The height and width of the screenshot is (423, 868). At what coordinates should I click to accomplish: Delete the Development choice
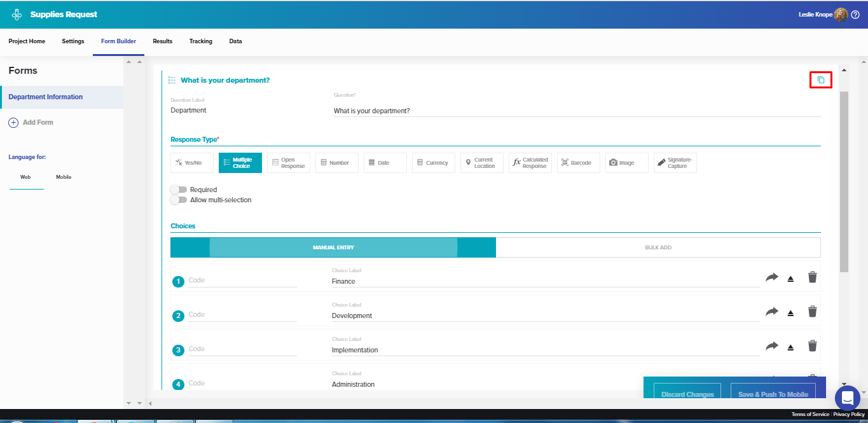click(812, 312)
